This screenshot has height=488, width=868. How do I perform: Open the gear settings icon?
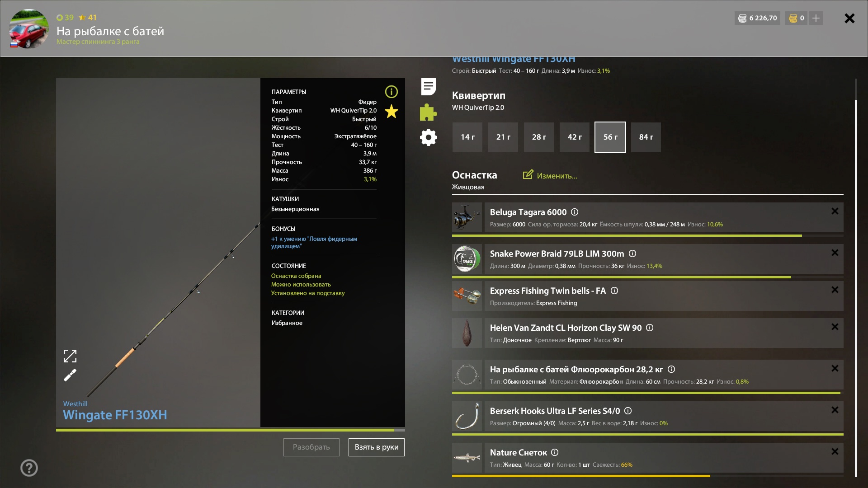(x=428, y=137)
